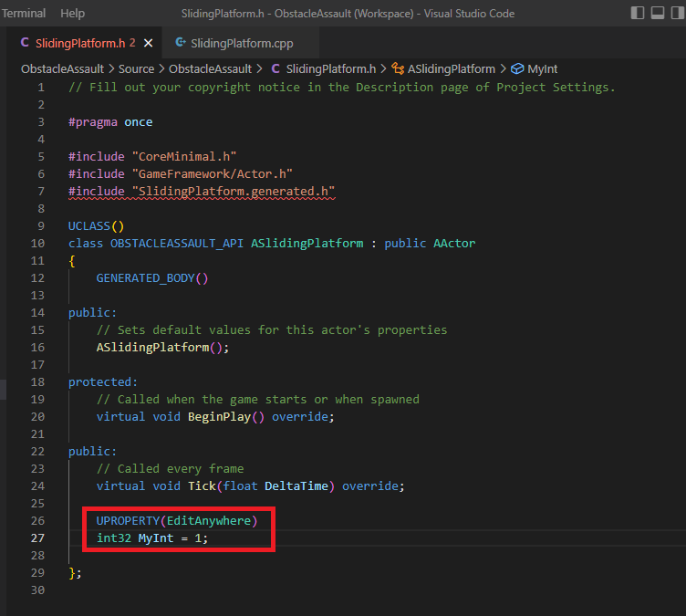Toggle secondary side bar layout icon
This screenshot has height=616, width=686.
click(677, 13)
